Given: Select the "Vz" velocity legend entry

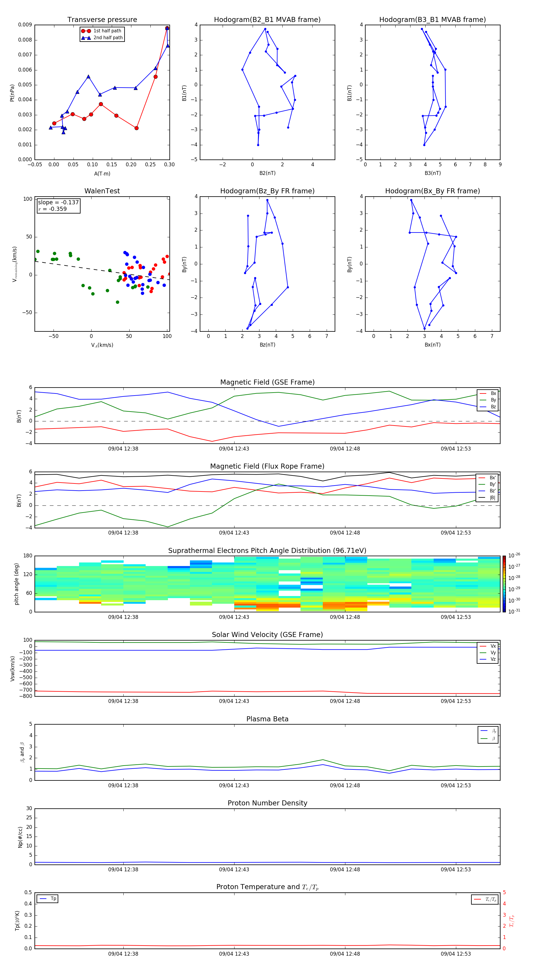Looking at the screenshot, I should [x=488, y=659].
